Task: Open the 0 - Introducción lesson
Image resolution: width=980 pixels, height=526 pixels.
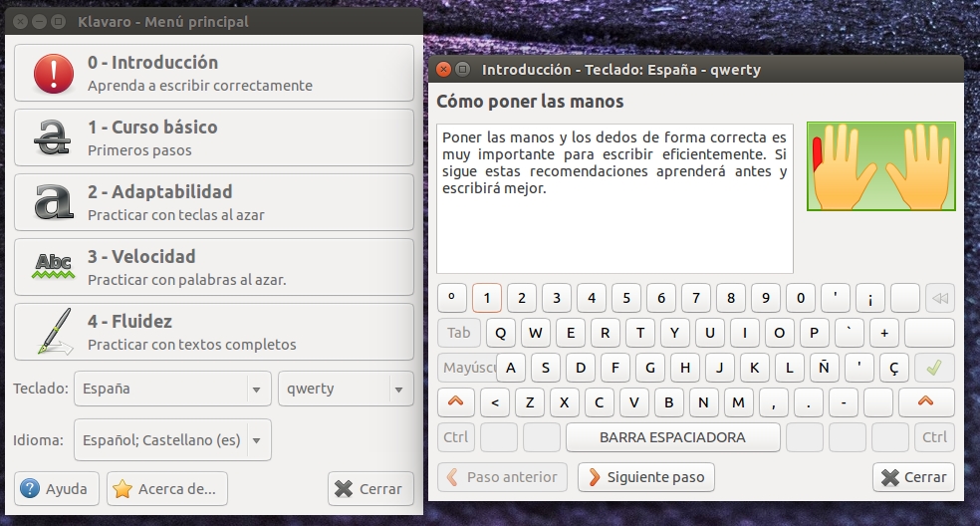Action: click(214, 73)
